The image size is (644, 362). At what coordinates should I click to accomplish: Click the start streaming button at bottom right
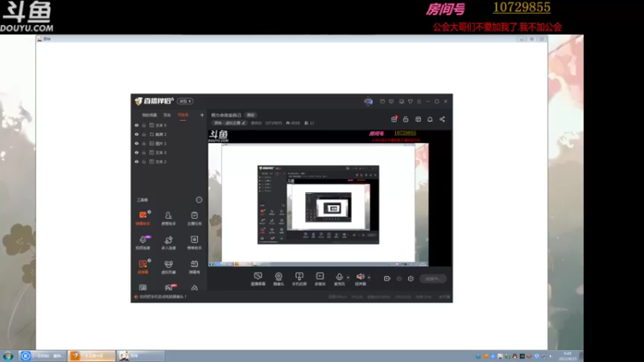[433, 278]
